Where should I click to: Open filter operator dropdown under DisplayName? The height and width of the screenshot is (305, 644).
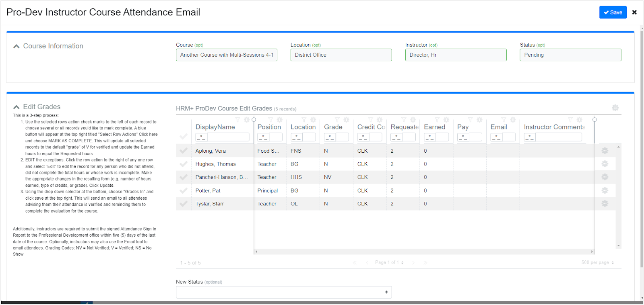(201, 137)
